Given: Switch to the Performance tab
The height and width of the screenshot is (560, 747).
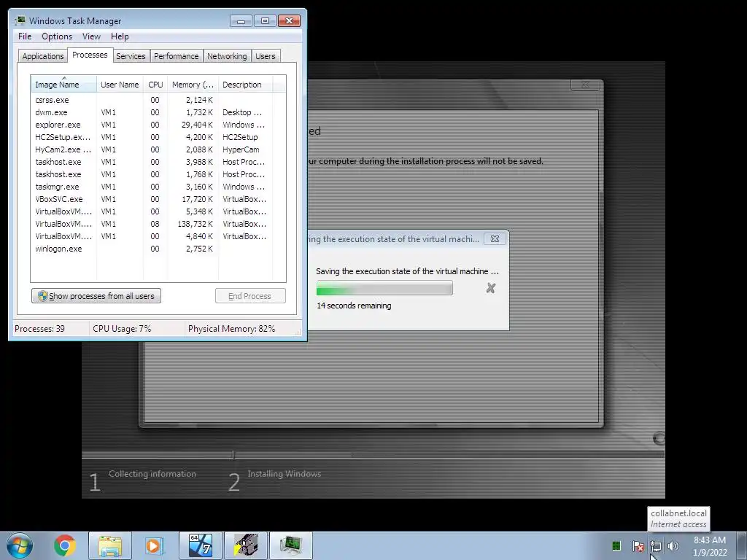Looking at the screenshot, I should point(177,56).
